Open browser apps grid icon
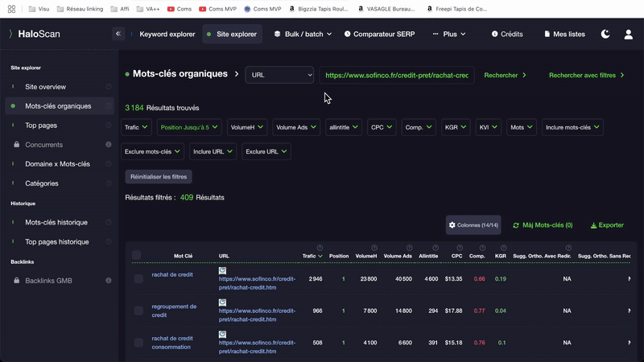Image resolution: width=644 pixels, height=362 pixels. point(11,9)
